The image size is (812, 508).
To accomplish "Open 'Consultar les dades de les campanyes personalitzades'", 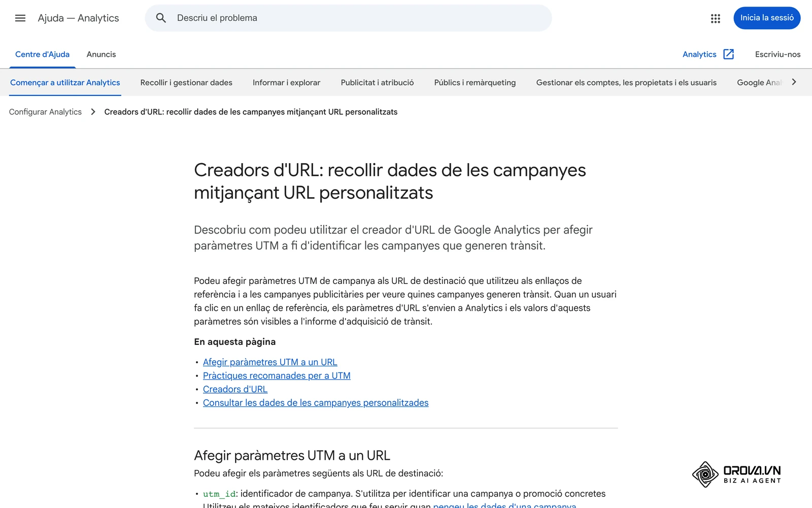I will coord(316,403).
